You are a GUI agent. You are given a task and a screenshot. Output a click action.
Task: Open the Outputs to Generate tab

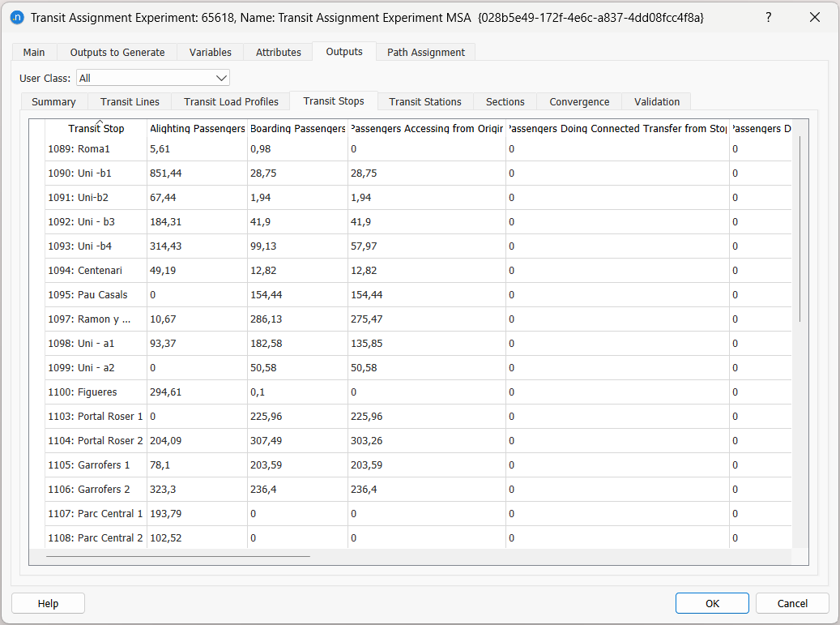[117, 51]
